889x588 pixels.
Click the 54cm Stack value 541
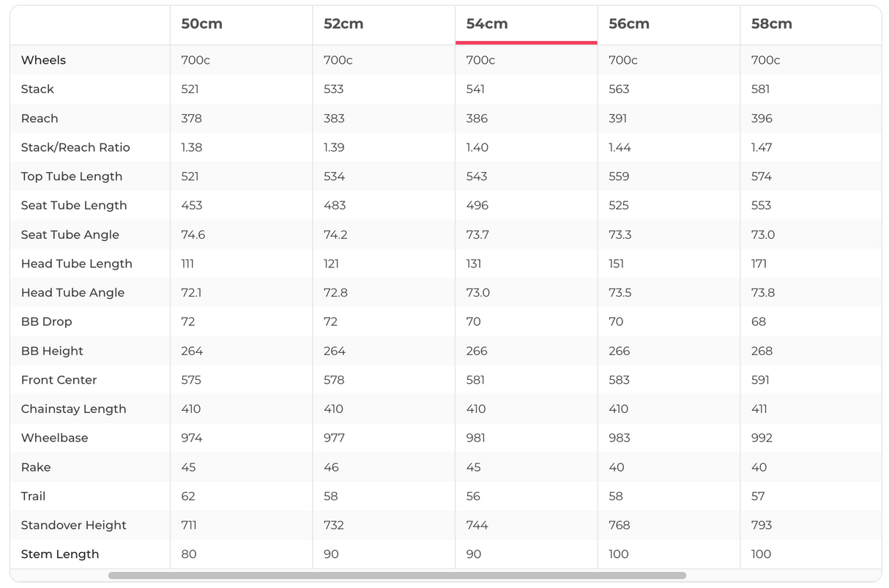(x=477, y=89)
